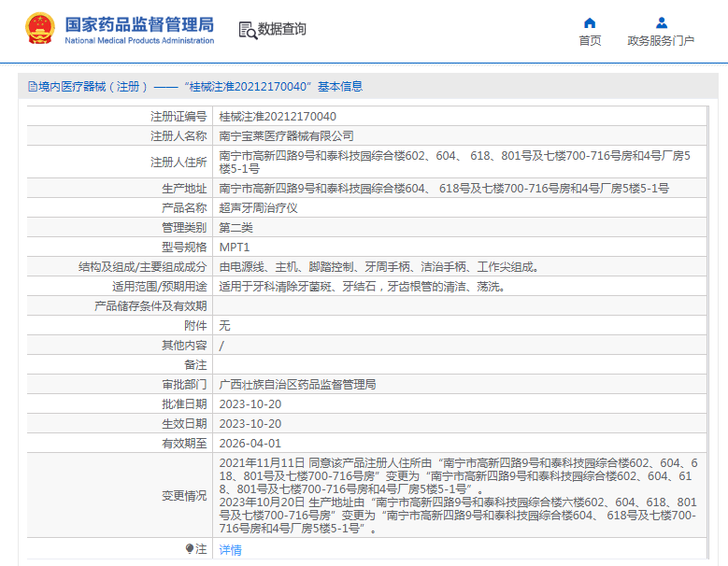Viewport: 728px width, 566px height.
Task: Click approving department 广西壮族自治区药品监督管理局
Action: [x=297, y=385]
